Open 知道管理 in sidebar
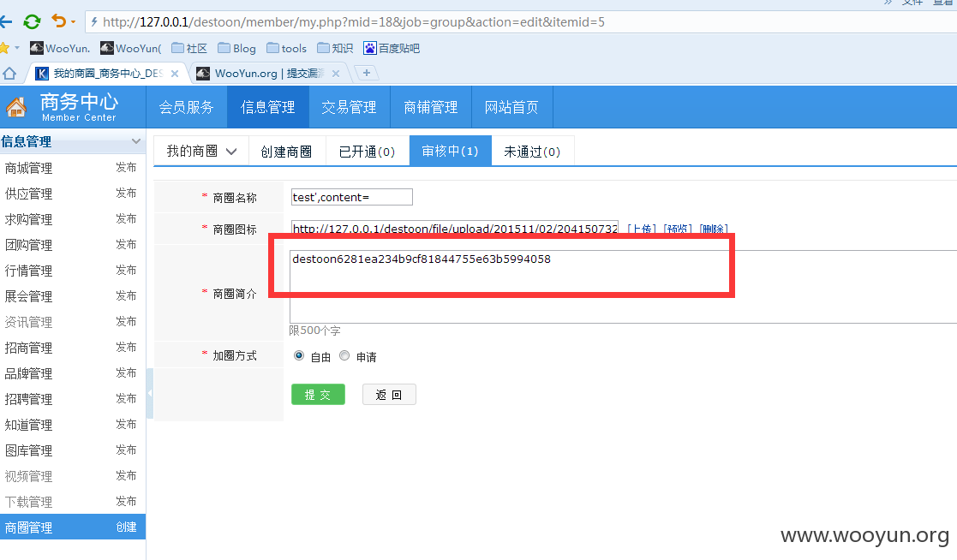Screen dimensions: 957x560 coord(28,425)
